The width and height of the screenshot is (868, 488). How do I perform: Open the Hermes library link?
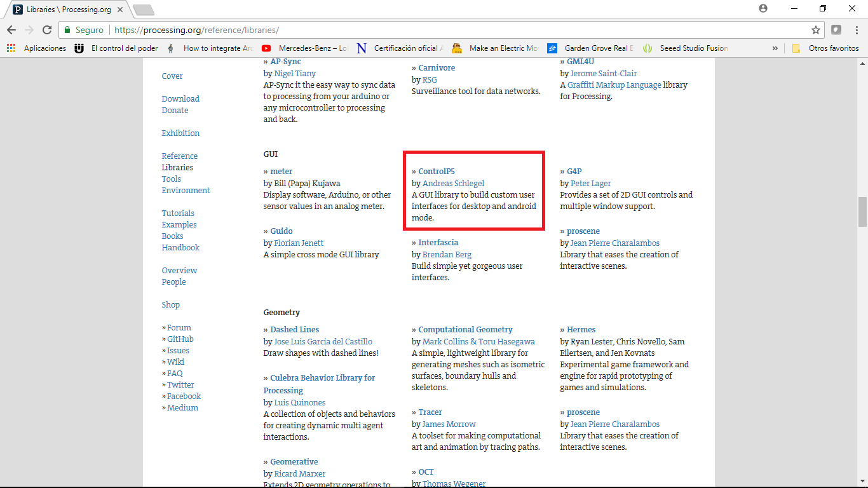[x=581, y=330]
